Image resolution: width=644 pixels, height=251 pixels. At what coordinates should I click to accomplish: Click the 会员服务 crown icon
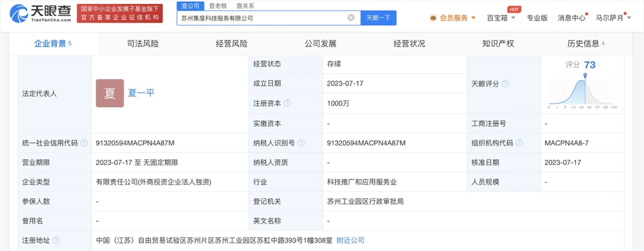433,17
